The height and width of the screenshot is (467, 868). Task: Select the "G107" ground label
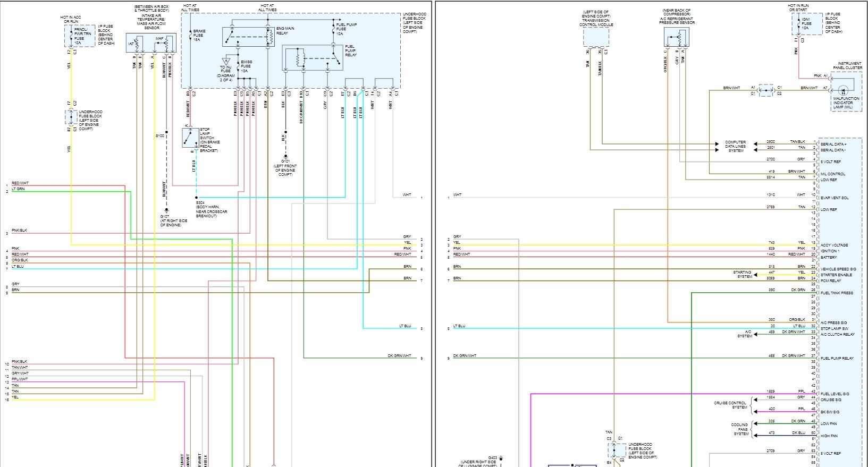[165, 217]
